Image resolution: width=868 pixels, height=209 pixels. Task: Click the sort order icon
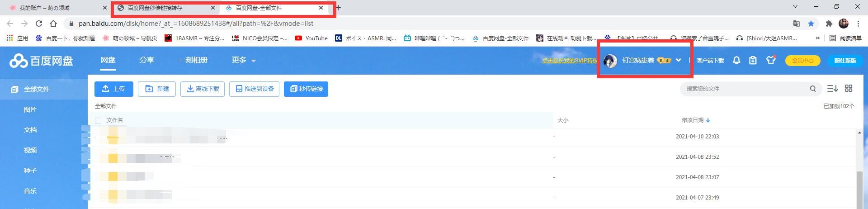coord(832,89)
